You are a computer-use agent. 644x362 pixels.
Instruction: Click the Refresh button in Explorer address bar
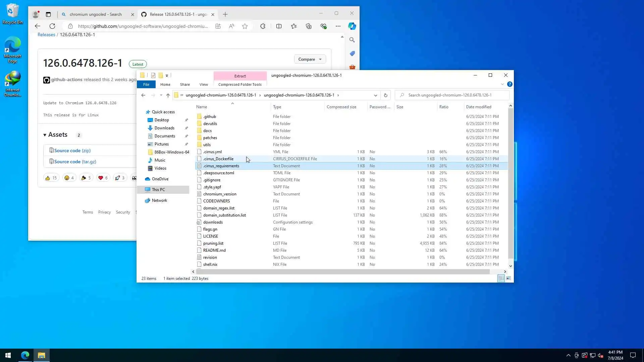[x=385, y=95]
